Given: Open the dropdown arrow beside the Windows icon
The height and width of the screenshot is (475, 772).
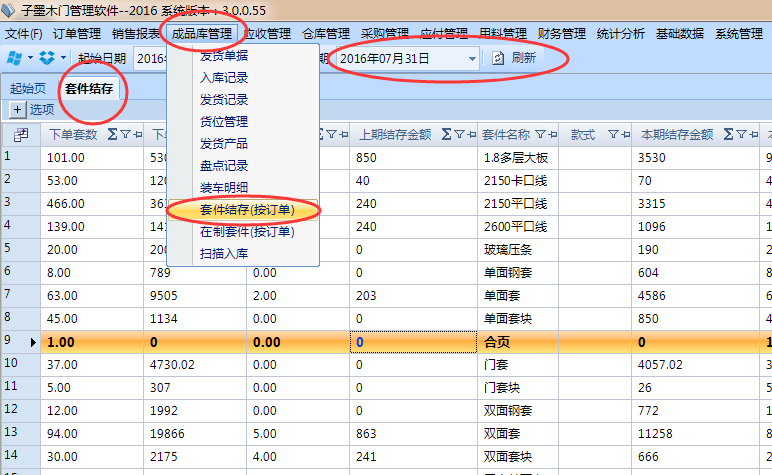Looking at the screenshot, I should click(x=30, y=58).
